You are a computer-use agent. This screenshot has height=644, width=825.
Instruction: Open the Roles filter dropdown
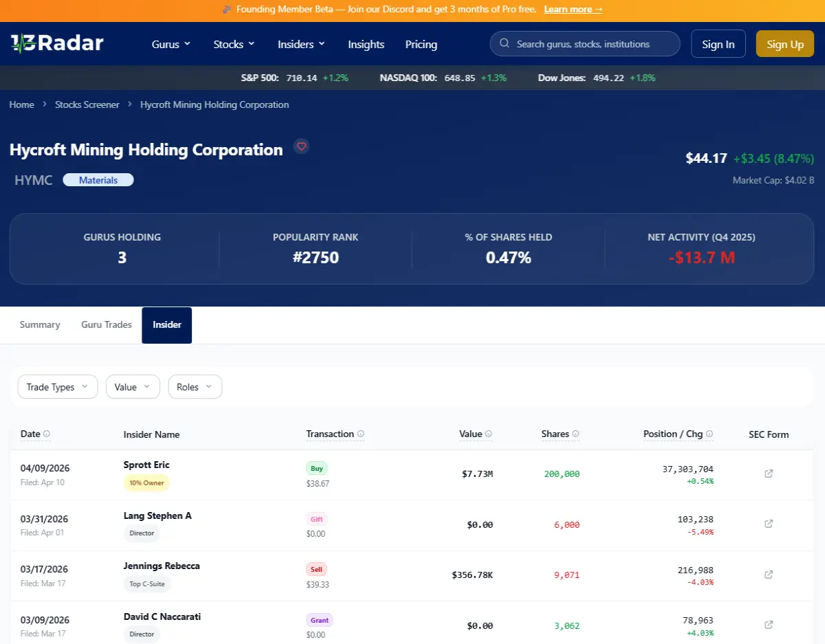coord(195,387)
